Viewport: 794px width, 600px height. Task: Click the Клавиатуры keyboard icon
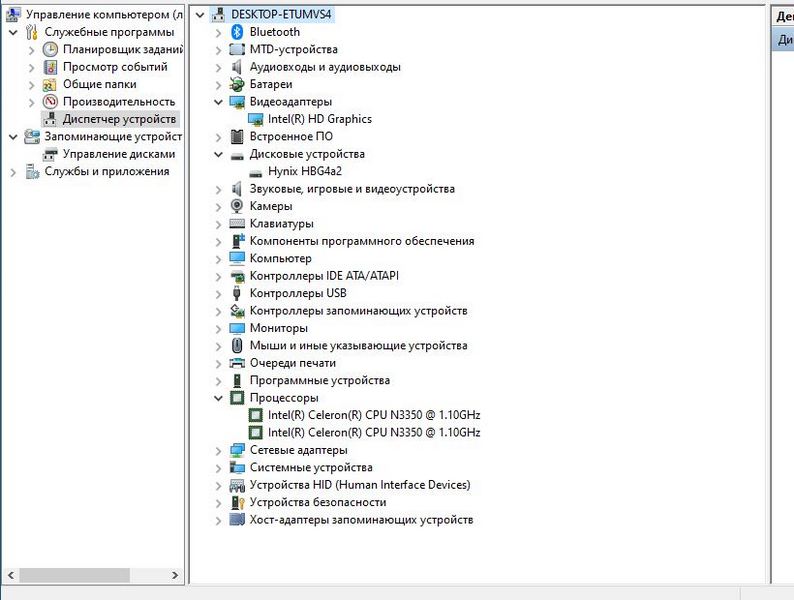237,224
